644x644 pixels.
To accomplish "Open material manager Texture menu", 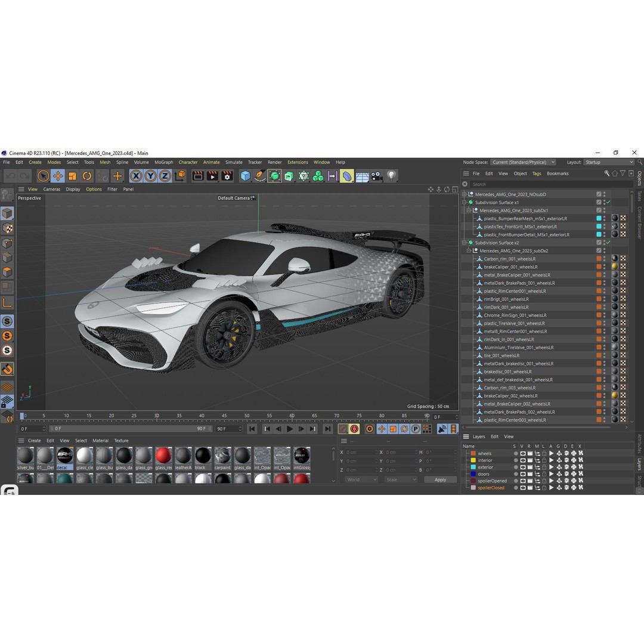I will click(x=121, y=441).
